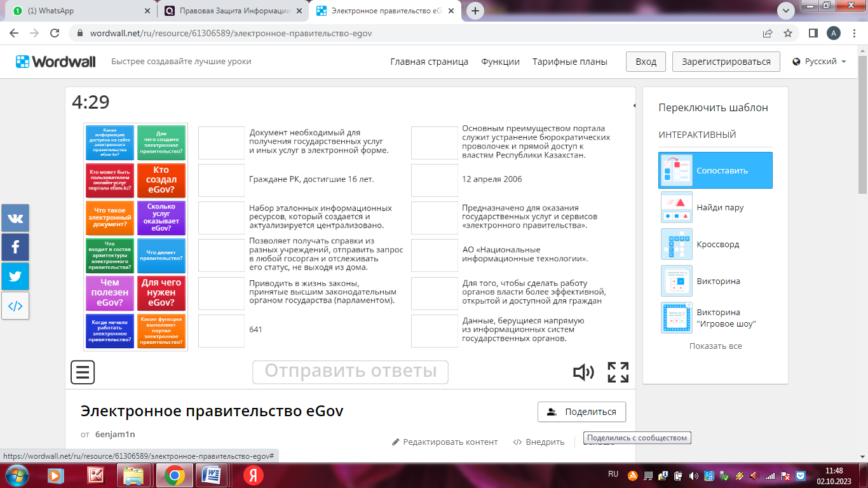
Task: Select the Кроссворд template
Action: coord(715,244)
